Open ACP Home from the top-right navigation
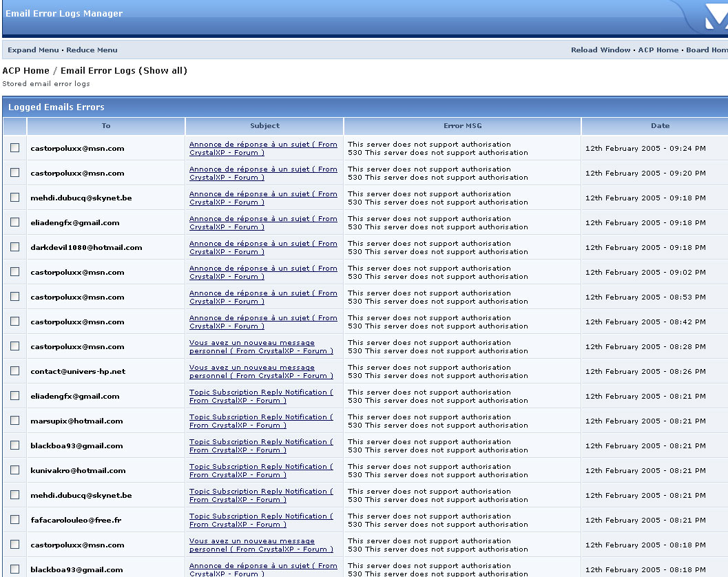This screenshot has width=728, height=577. tap(658, 50)
